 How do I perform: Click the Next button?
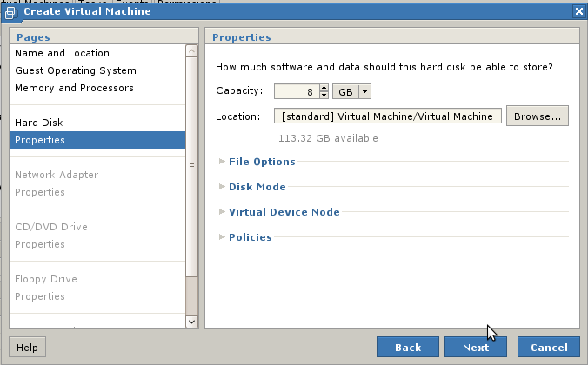click(x=476, y=347)
